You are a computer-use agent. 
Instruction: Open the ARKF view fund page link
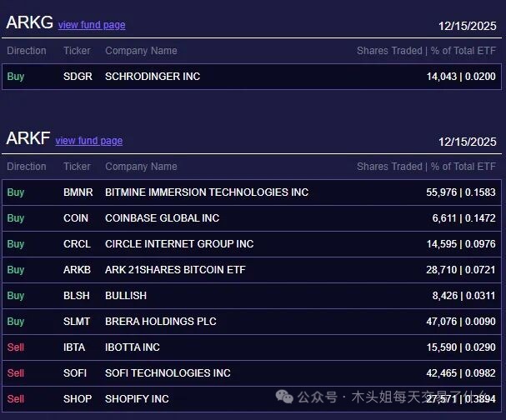tap(88, 141)
